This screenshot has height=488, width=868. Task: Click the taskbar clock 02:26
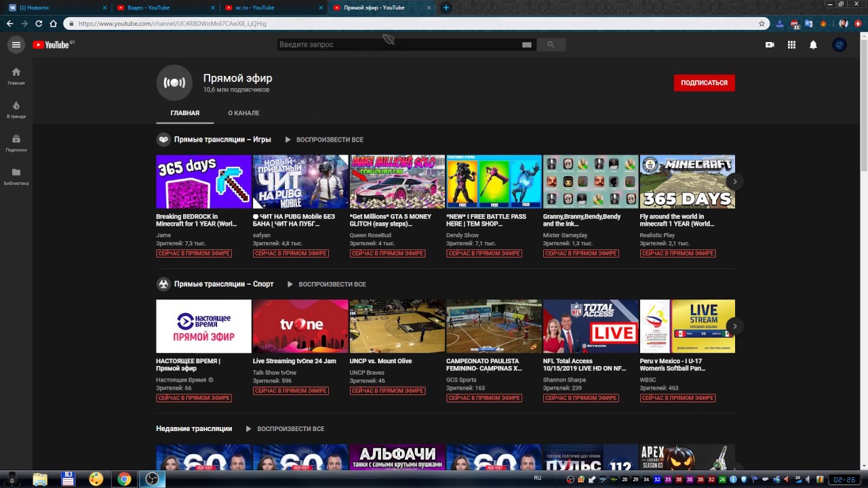point(844,479)
